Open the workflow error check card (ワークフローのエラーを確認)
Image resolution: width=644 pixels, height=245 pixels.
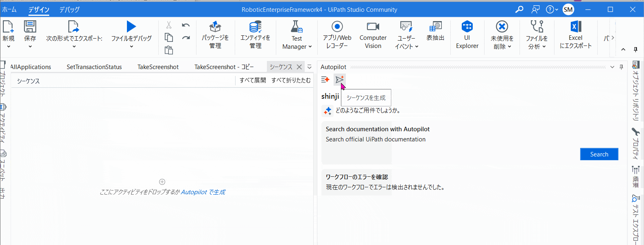472,182
